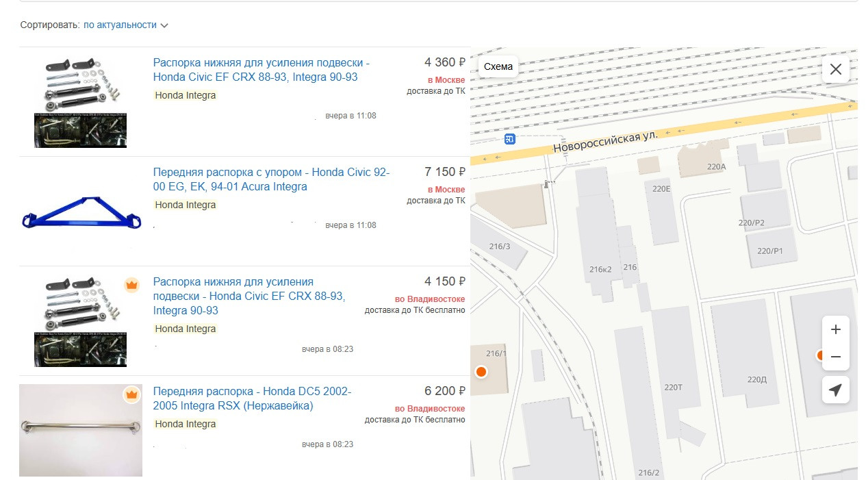Click timestamp "вчера в 08:23" on 6 200 ₽ listing

pyautogui.click(x=327, y=444)
